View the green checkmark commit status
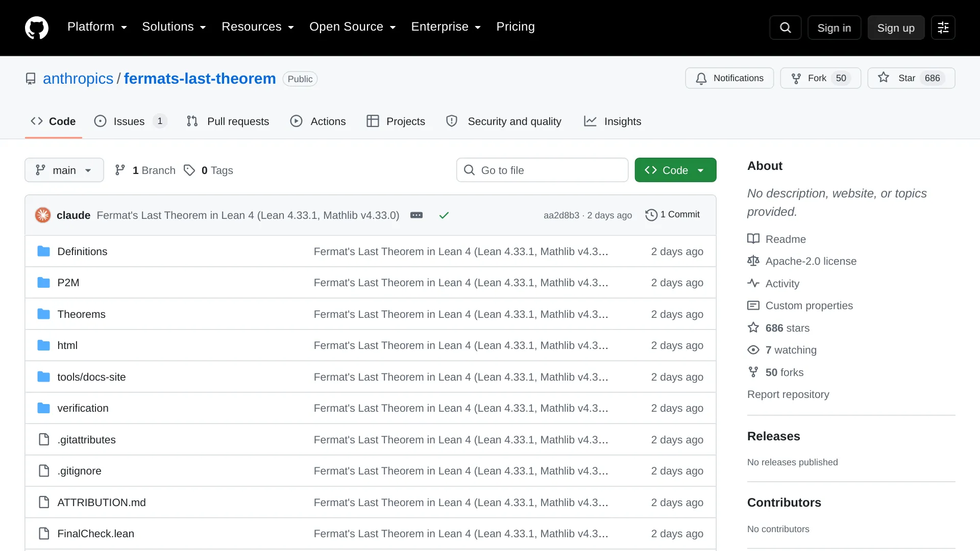The image size is (980, 551). pos(444,215)
